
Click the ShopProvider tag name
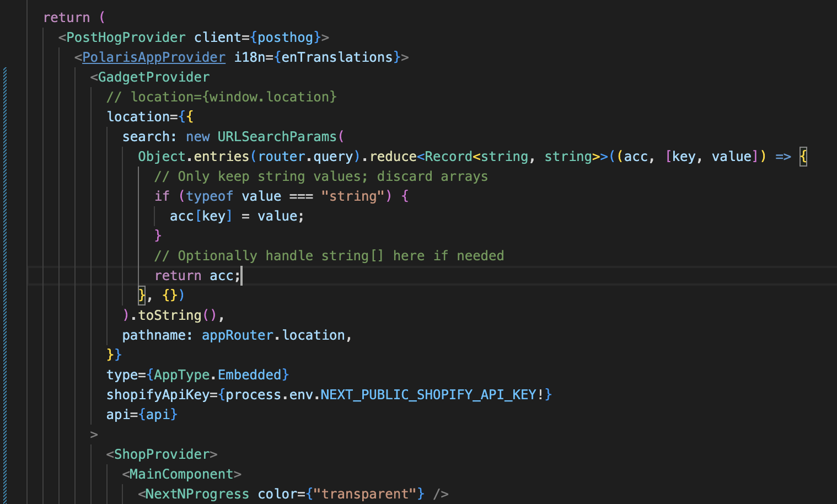pos(162,454)
